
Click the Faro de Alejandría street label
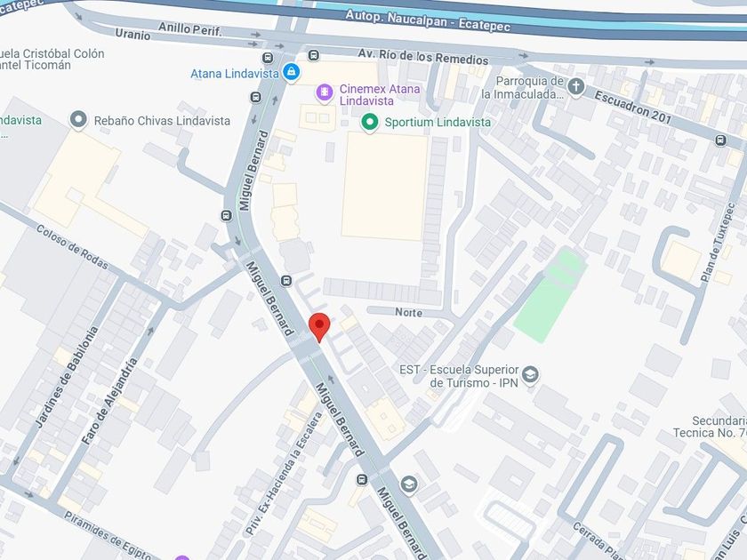[x=109, y=402]
